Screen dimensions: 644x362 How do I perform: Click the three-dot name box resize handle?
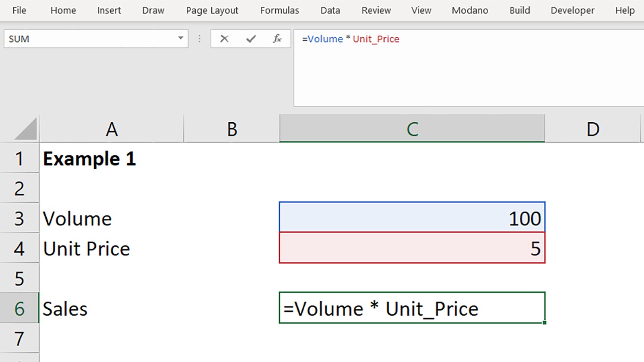click(199, 39)
